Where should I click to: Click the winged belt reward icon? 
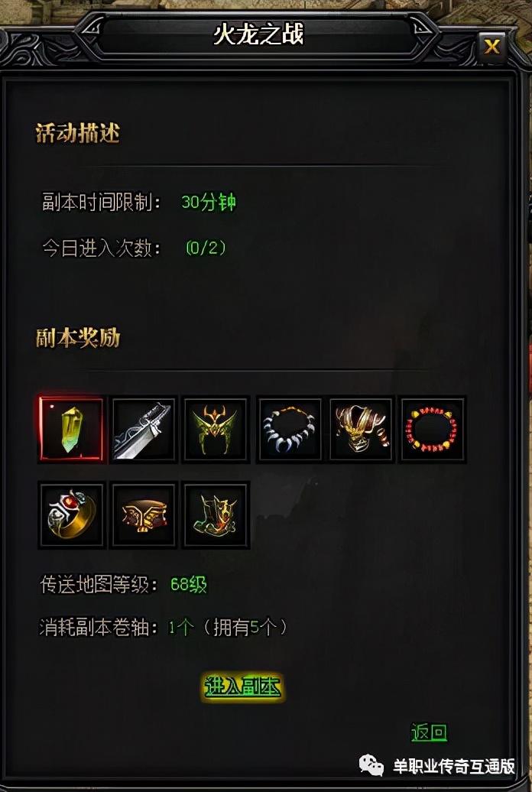click(x=144, y=515)
